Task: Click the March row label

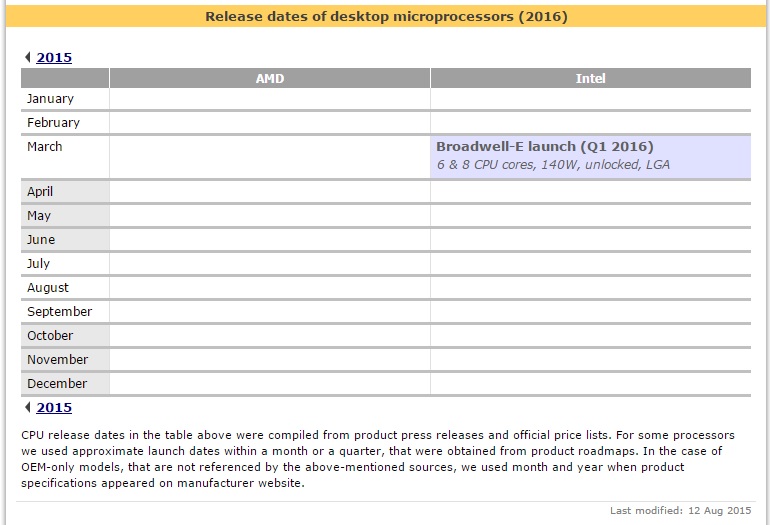Action: click(45, 147)
